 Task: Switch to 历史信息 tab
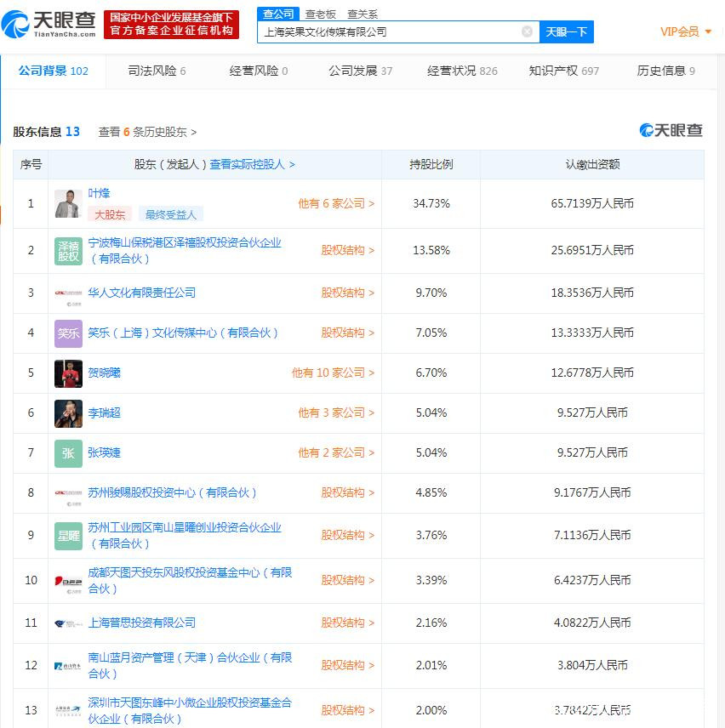[x=666, y=71]
